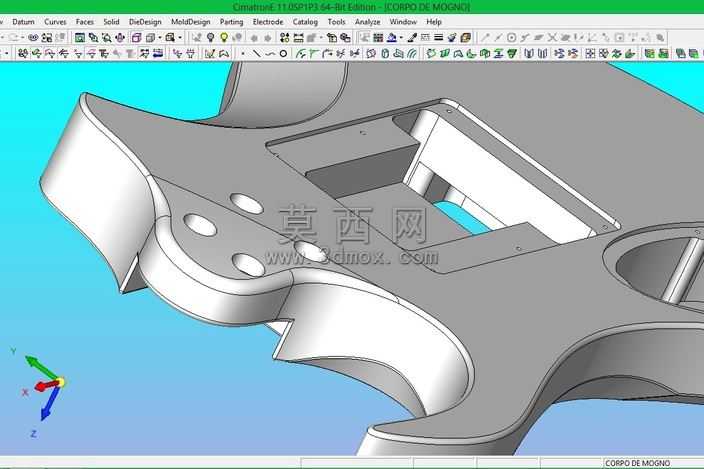704x469 pixels.
Task: Open the DieDesign menu
Action: (145, 22)
